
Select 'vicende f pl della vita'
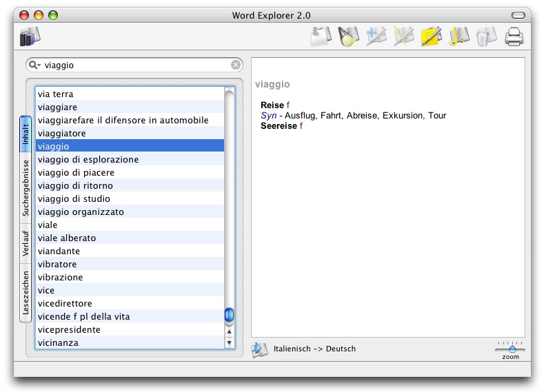(130, 316)
